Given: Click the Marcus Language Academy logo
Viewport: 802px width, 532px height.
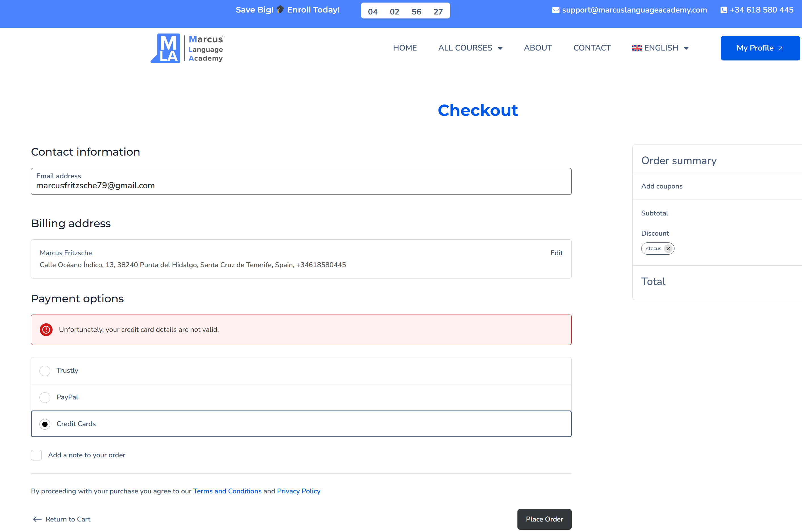Looking at the screenshot, I should click(x=187, y=48).
